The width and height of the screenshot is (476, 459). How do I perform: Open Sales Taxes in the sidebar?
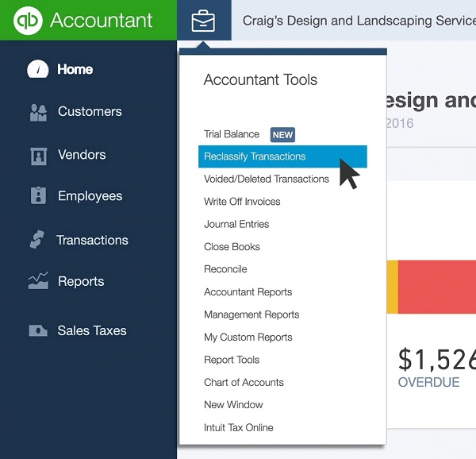click(x=92, y=330)
